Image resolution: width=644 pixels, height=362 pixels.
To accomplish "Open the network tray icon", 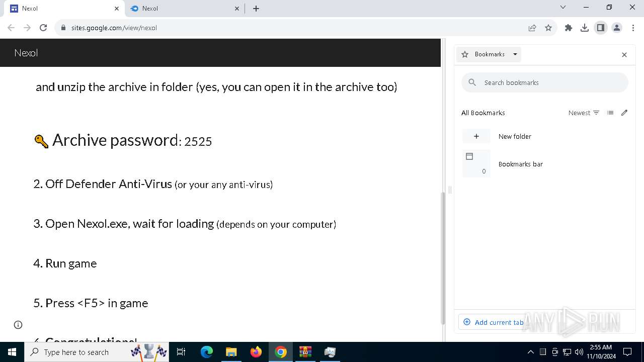I will pyautogui.click(x=567, y=352).
